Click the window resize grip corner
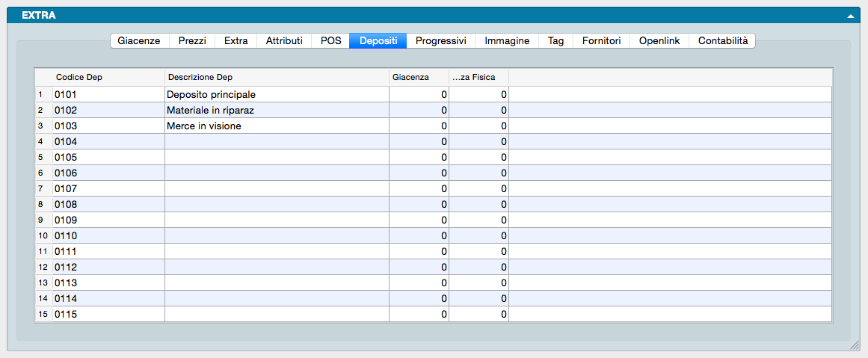The height and width of the screenshot is (358, 868). tap(855, 346)
